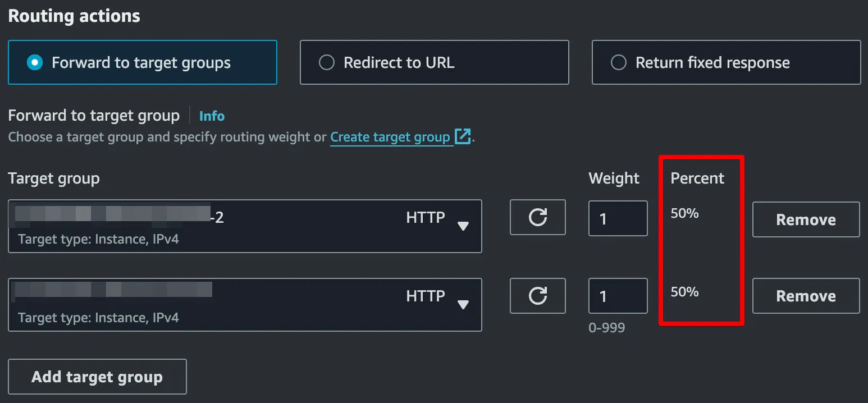Open the first target group dropdown arrow
Screen dimensions: 868x403
pos(463,226)
